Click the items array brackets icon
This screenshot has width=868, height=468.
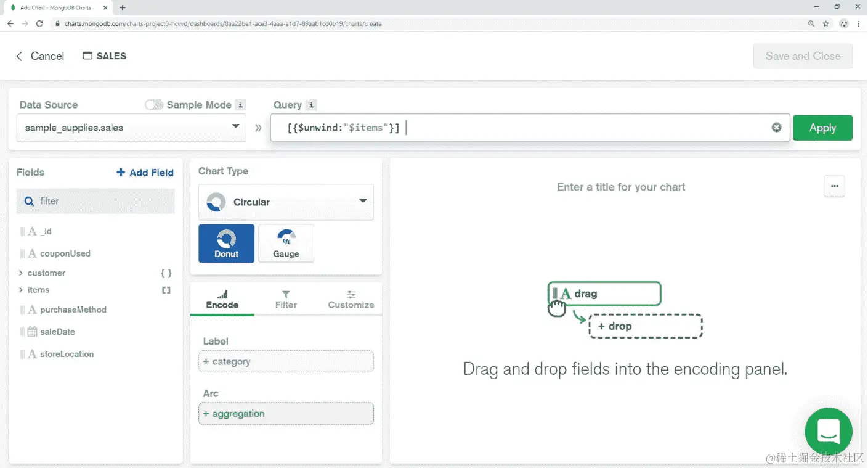(x=166, y=290)
